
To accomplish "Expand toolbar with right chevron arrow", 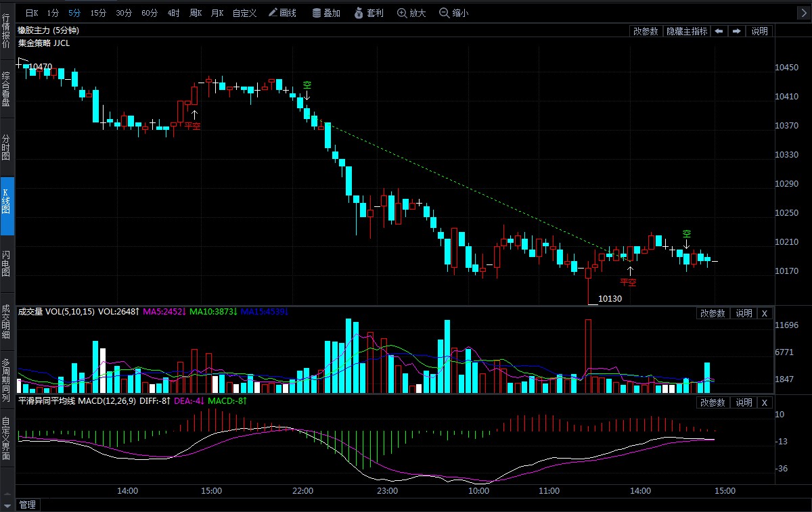I will pyautogui.click(x=803, y=13).
